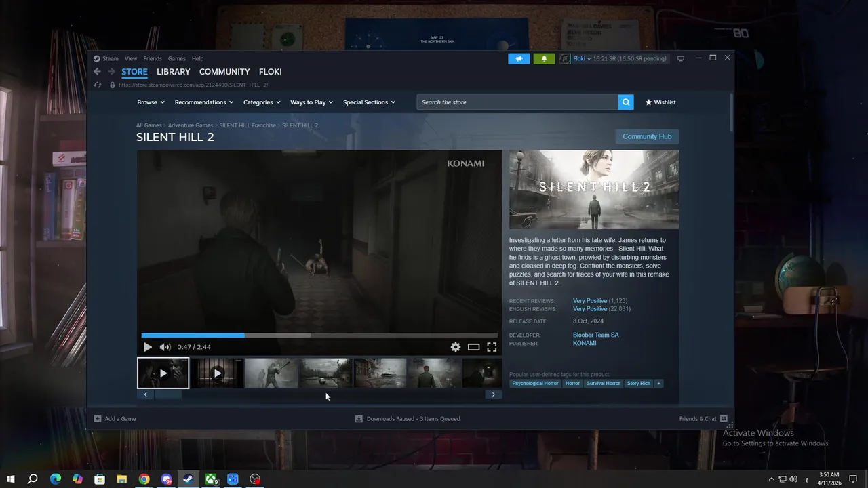The width and height of the screenshot is (868, 488).
Task: Click the Steam taskbar icon
Action: (x=189, y=479)
